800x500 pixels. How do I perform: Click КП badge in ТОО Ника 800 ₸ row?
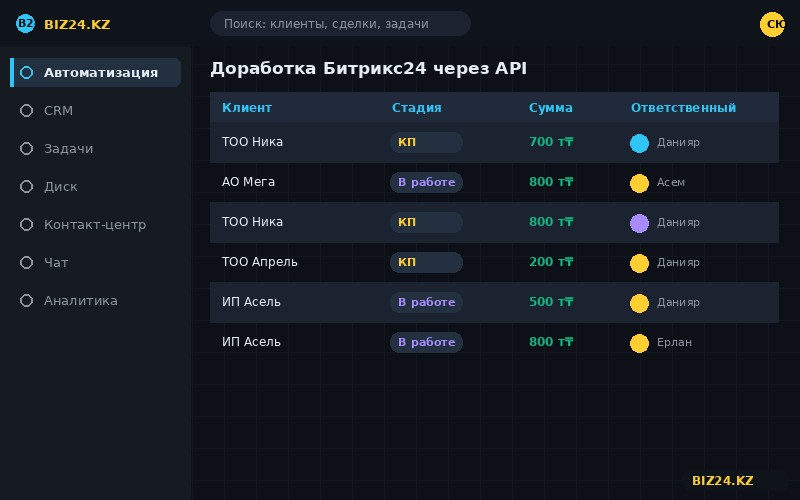pyautogui.click(x=427, y=222)
